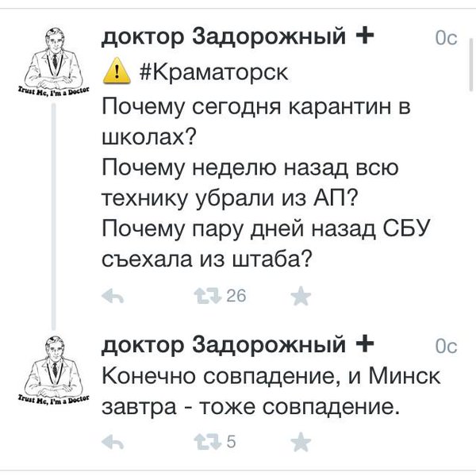Open the tweet text about карантин в школах
The width and height of the screenshot is (476, 476).
pyautogui.click(x=256, y=121)
